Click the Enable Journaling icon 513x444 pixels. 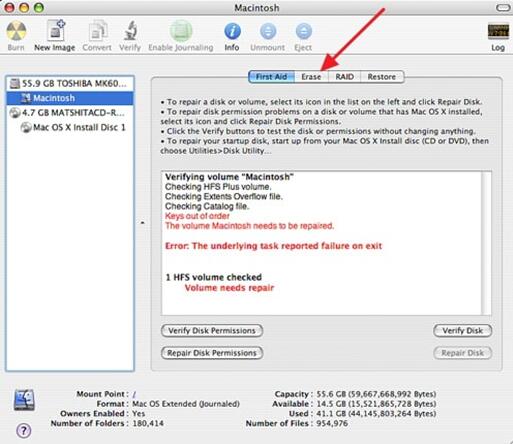181,31
